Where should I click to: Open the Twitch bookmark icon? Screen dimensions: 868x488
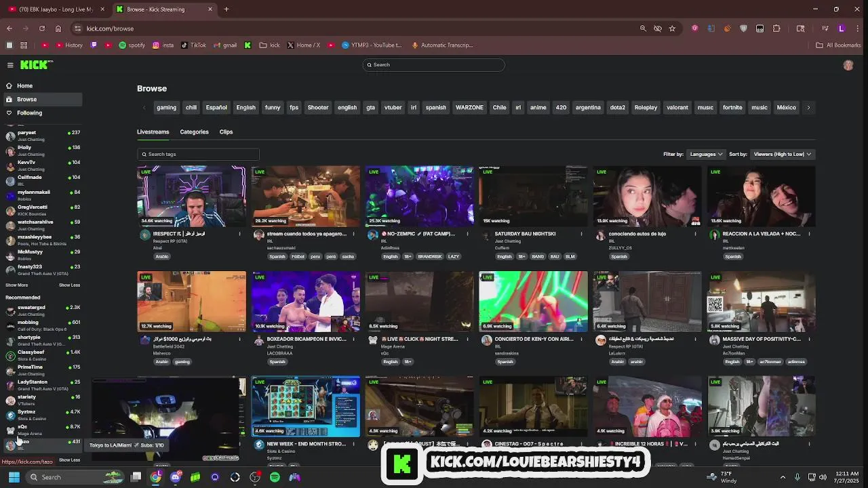94,45
